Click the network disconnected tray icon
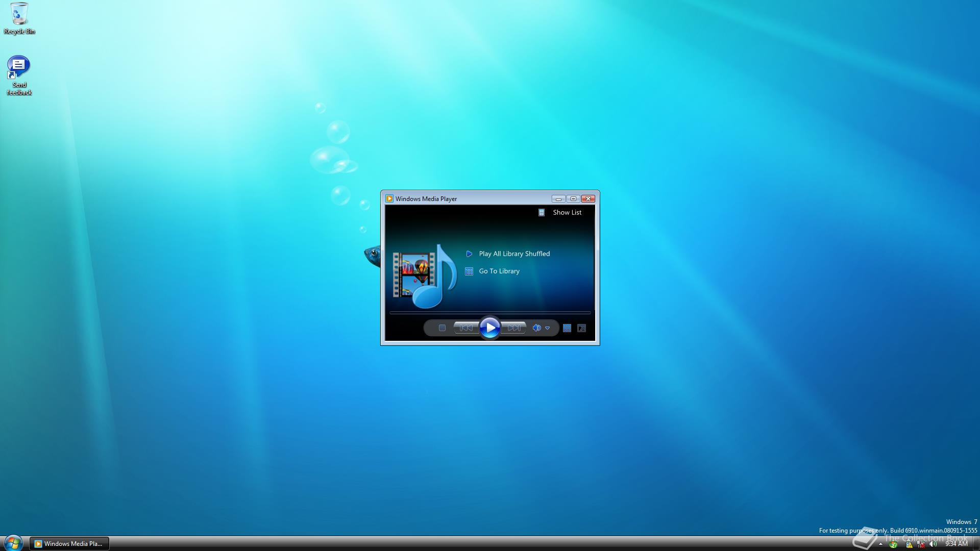The image size is (980, 551). pyautogui.click(x=921, y=544)
